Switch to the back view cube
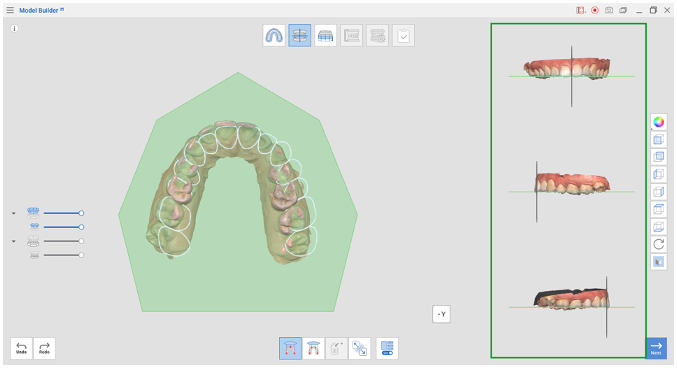 pos(658,157)
